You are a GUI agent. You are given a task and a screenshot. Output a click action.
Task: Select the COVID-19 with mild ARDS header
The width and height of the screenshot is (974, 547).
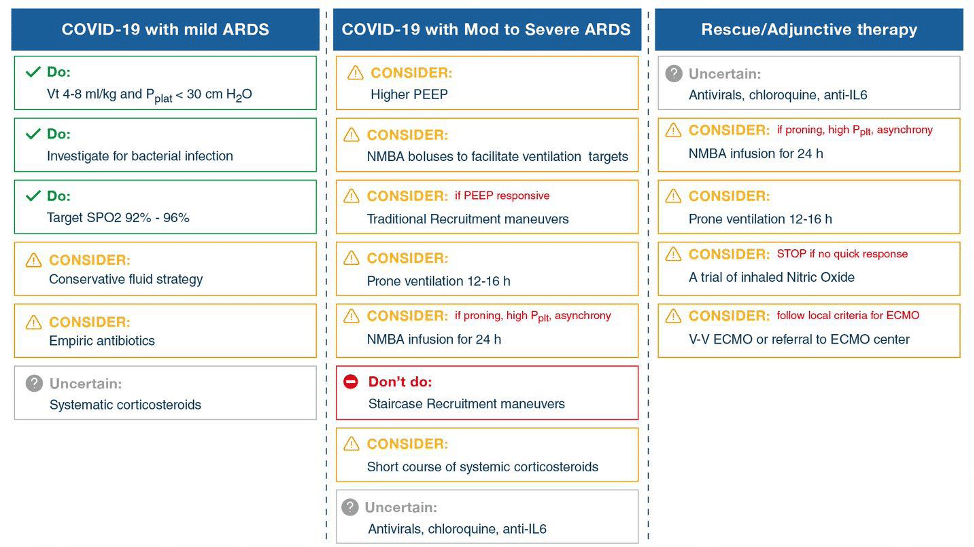(x=165, y=29)
